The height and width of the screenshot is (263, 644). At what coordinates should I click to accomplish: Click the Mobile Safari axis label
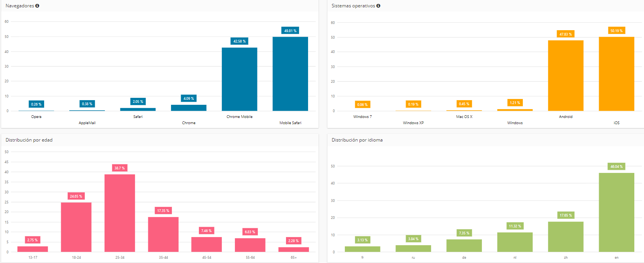(290, 123)
